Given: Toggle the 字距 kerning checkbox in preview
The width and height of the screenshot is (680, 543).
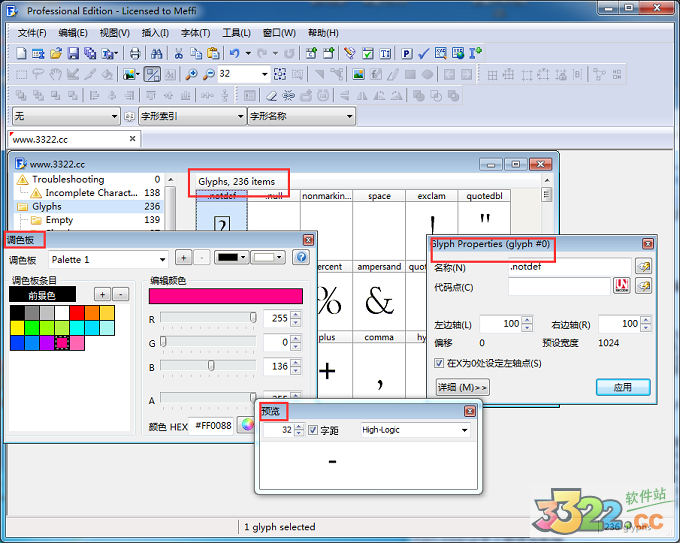Looking at the screenshot, I should click(x=313, y=430).
